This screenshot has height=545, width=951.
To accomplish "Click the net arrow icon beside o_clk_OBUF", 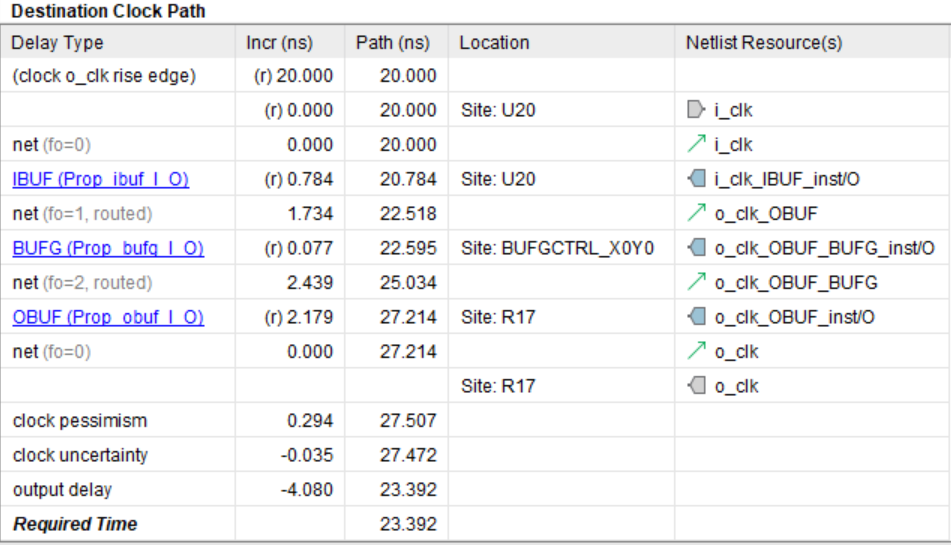I will 697,214.
